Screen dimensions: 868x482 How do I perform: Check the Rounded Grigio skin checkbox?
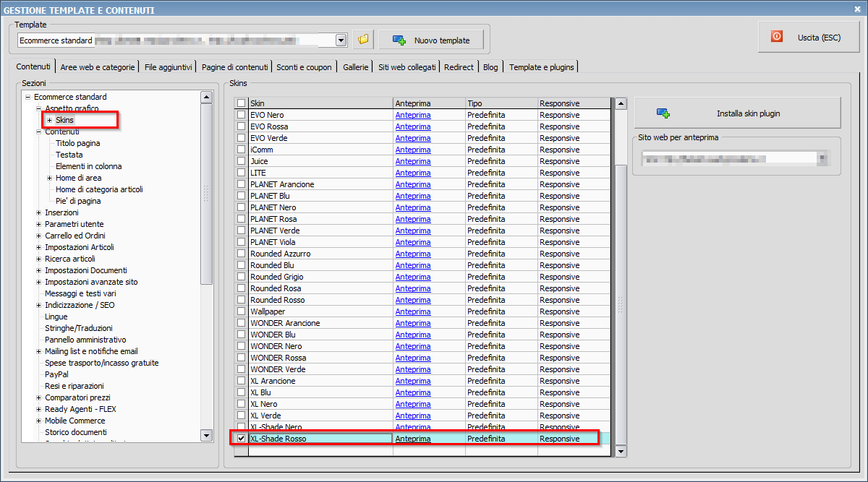242,277
